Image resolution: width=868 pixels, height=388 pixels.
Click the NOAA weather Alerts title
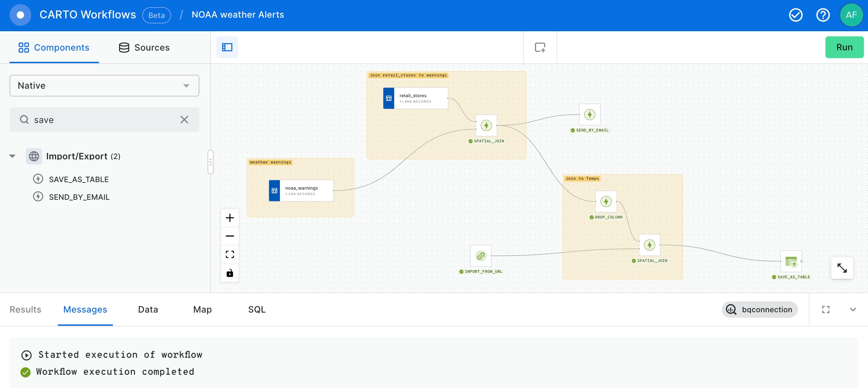238,15
